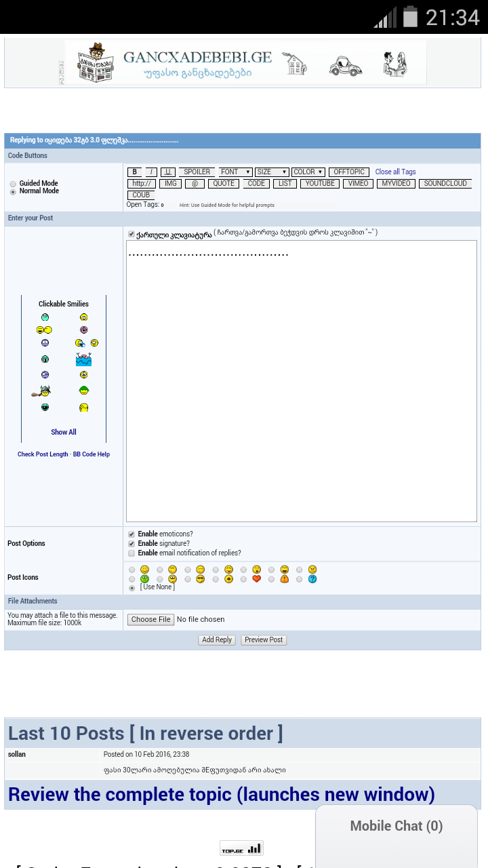The height and width of the screenshot is (868, 488).
Task: Choose the sunglasses face post icon
Action: coord(201,579)
